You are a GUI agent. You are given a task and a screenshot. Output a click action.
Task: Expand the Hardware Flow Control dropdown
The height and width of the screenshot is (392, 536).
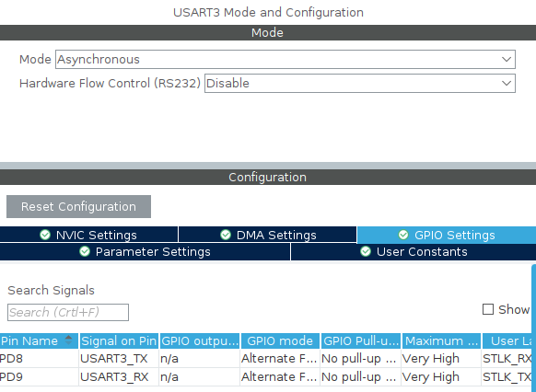tap(360, 84)
